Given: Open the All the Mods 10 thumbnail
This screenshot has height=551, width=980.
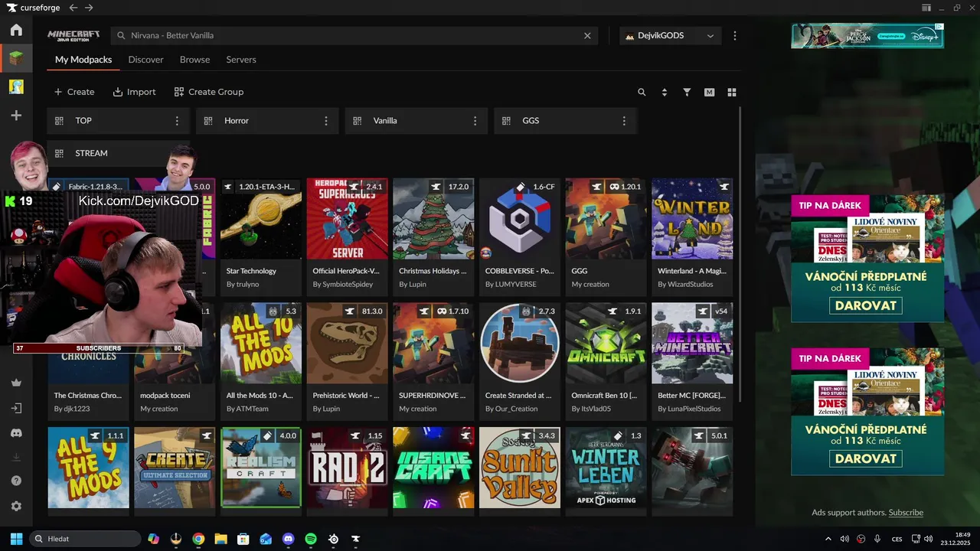Looking at the screenshot, I should [261, 344].
